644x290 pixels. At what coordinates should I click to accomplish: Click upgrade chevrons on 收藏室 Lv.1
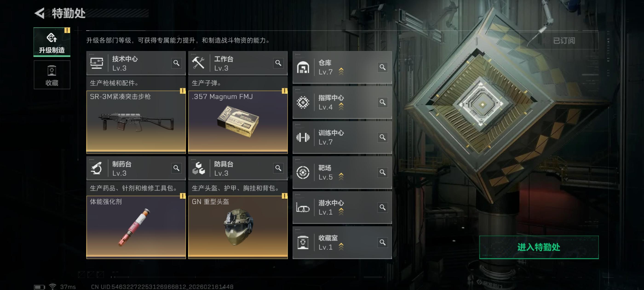click(341, 247)
